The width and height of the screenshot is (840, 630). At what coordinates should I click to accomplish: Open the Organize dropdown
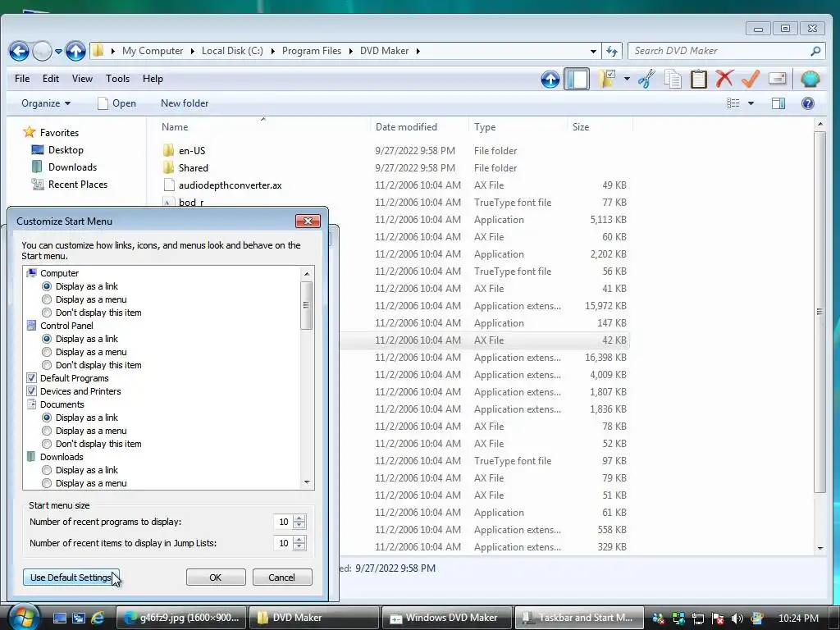pos(46,103)
